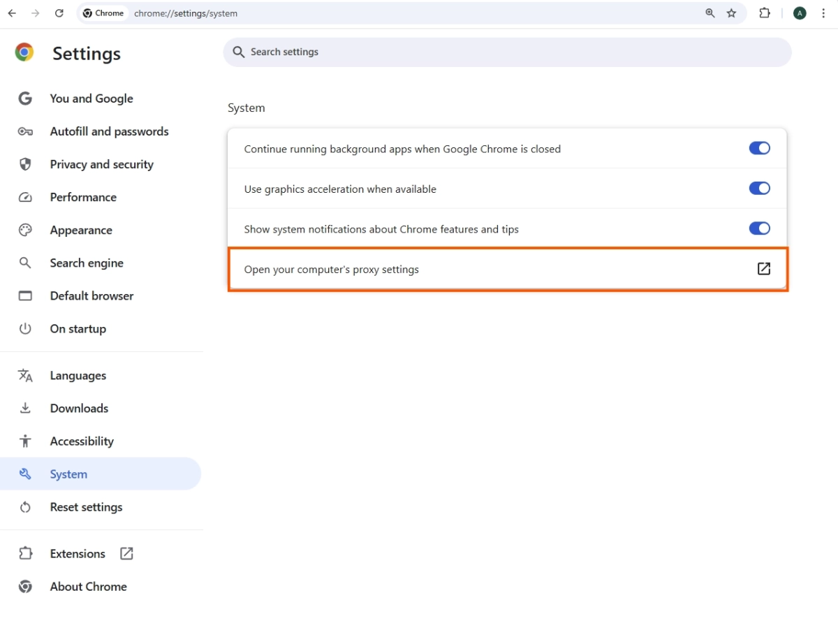
Task: Open the Chrome three-dot menu
Action: click(824, 13)
